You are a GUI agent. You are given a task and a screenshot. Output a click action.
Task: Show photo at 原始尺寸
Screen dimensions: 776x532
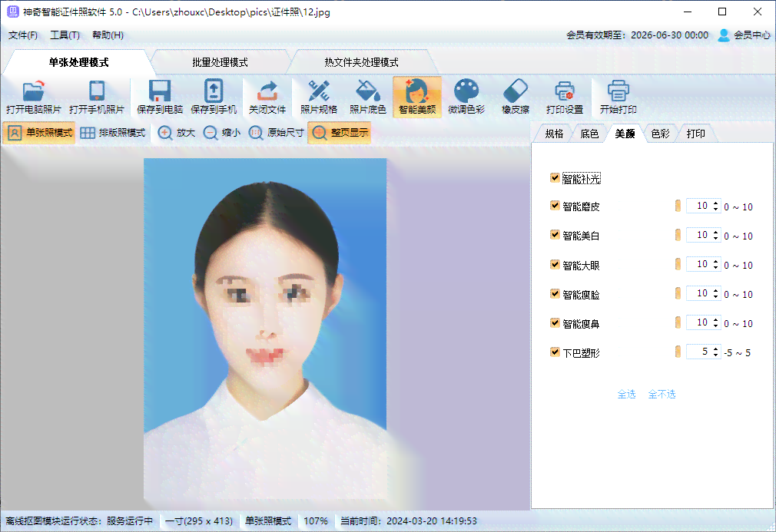[x=276, y=133]
